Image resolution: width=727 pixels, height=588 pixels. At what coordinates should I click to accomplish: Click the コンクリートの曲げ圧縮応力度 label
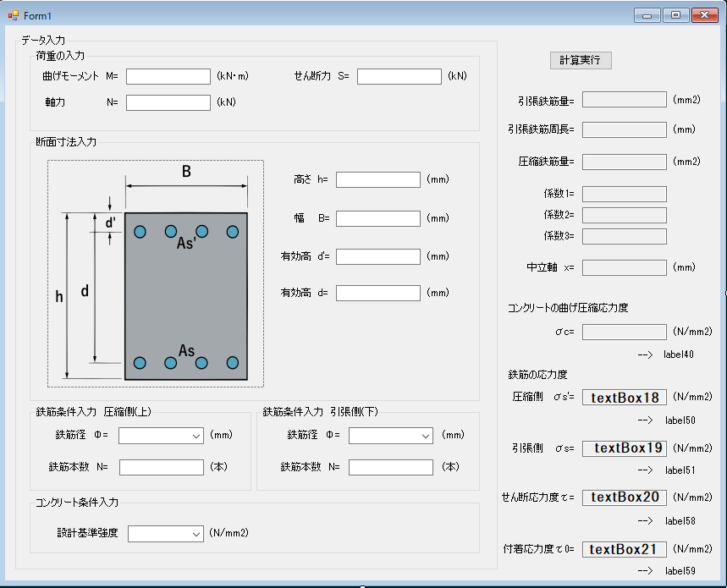(x=568, y=308)
